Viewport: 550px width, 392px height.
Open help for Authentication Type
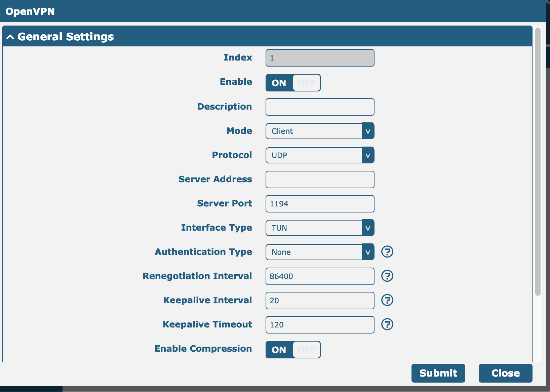387,251
